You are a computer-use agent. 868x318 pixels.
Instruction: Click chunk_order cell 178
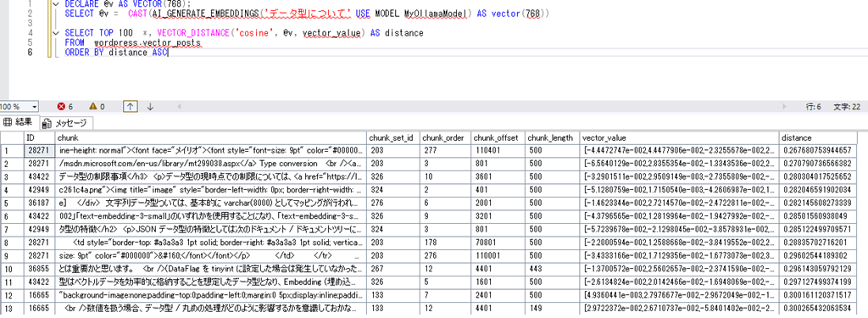click(x=445, y=243)
